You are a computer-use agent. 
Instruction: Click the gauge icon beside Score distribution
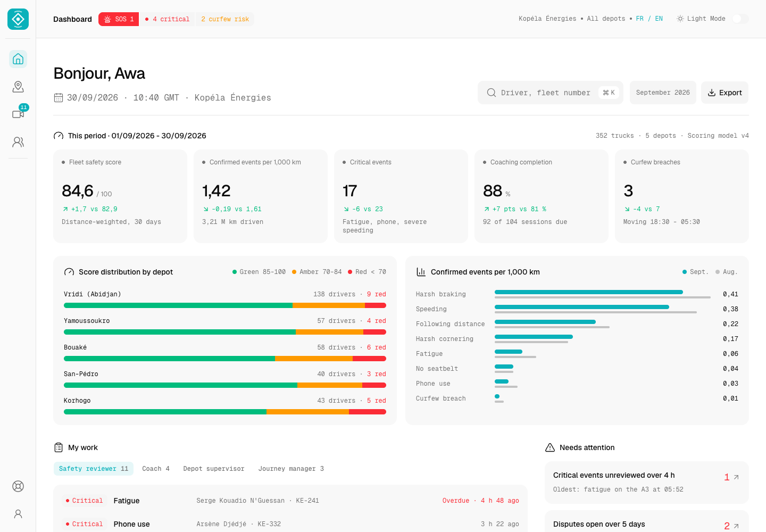69,272
